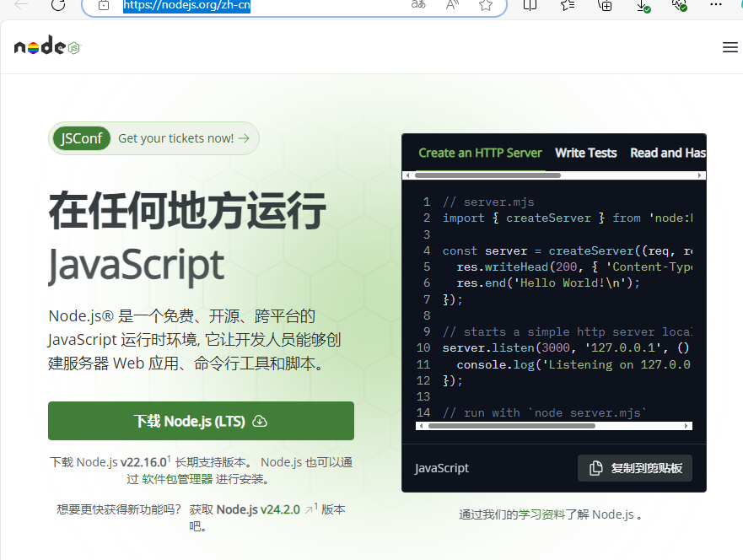Click the translate page icon
Image resolution: width=743 pixels, height=560 pixels.
click(418, 5)
